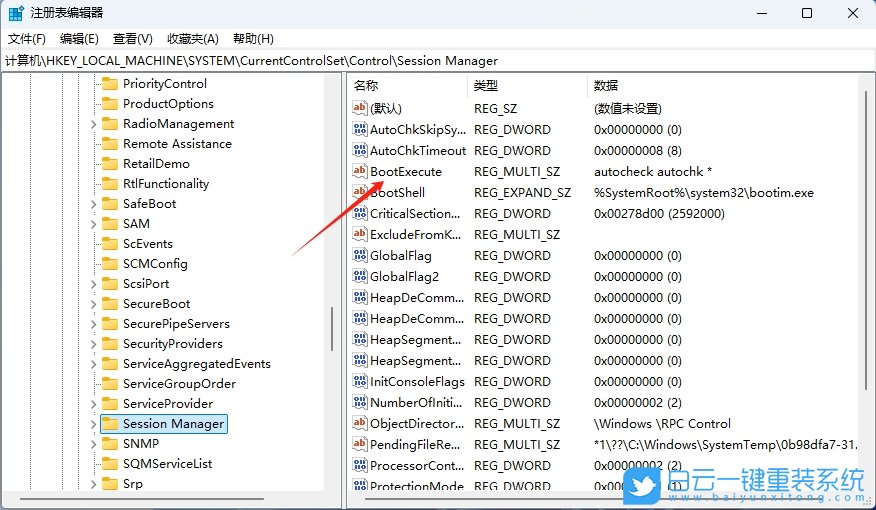The width and height of the screenshot is (876, 510).
Task: Click the tree pane horizontal scrollbar
Action: [x=142, y=499]
